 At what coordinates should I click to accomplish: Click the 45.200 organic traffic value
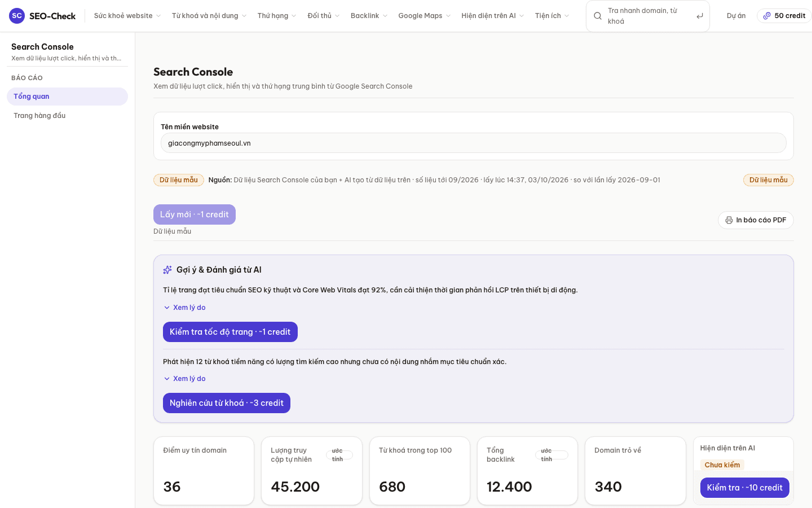[x=295, y=487]
